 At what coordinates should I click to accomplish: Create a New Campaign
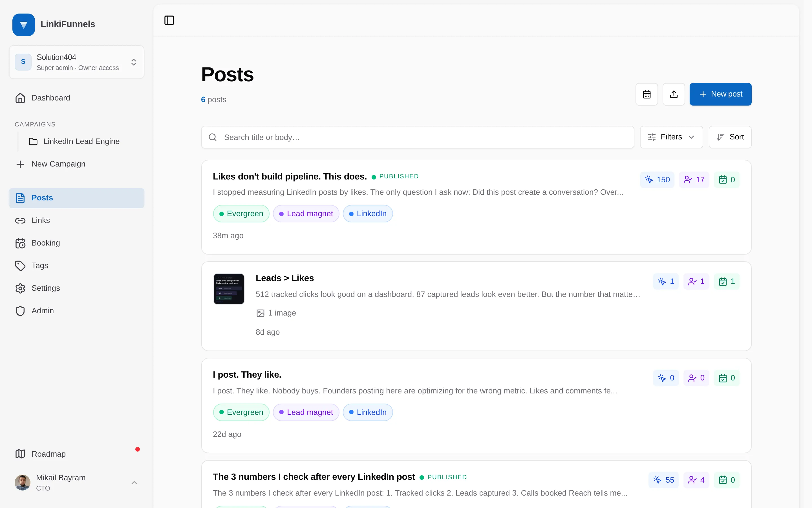tap(77, 164)
